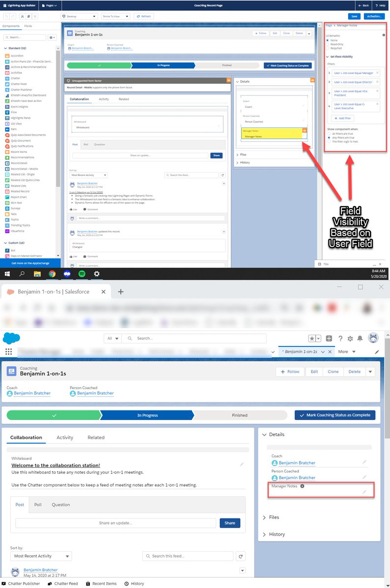Set UI Behavior to None
This screenshot has width=390, height=588.
328,40
